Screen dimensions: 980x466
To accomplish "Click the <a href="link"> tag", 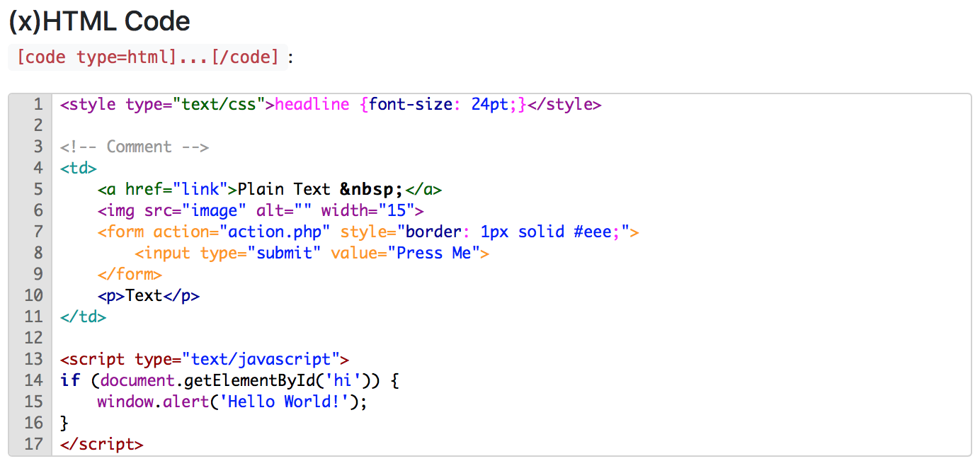I will pos(167,190).
